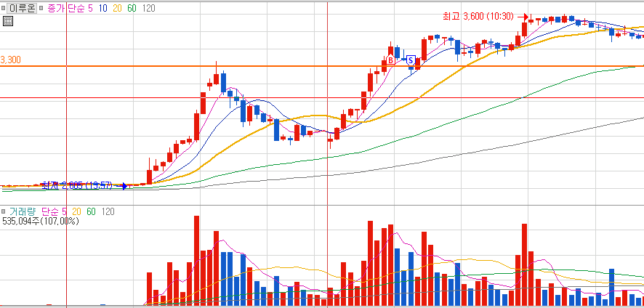
Task: Select the volume orange 20 average label
Action: pyautogui.click(x=76, y=212)
